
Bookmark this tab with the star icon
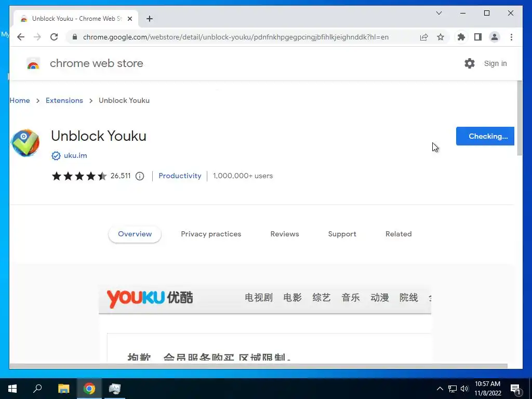click(x=441, y=37)
